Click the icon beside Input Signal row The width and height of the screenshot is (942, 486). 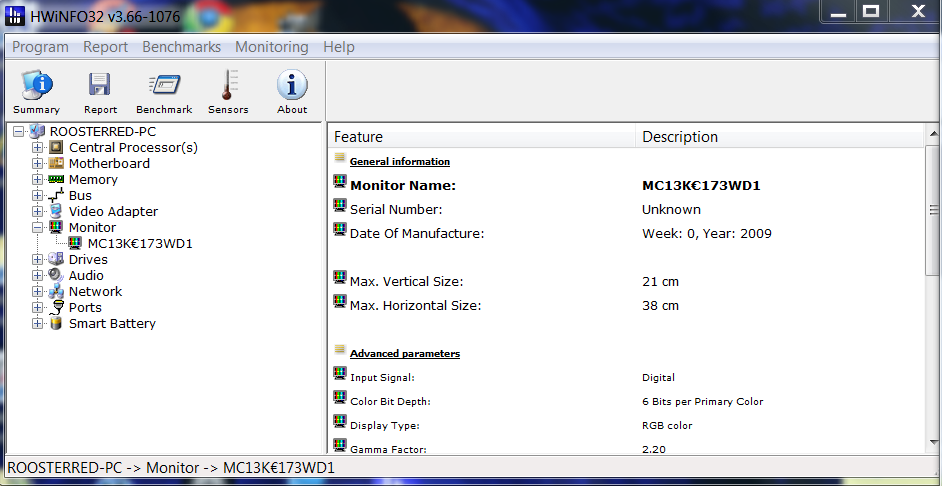340,373
